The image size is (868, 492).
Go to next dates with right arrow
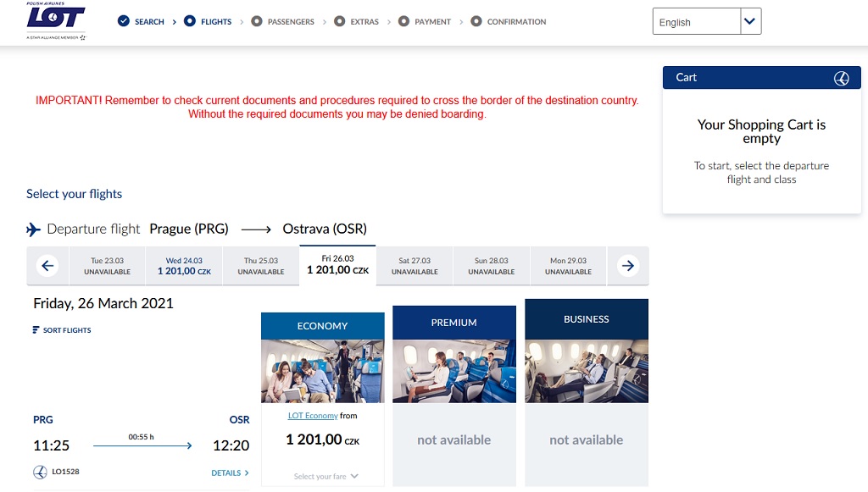click(x=628, y=266)
